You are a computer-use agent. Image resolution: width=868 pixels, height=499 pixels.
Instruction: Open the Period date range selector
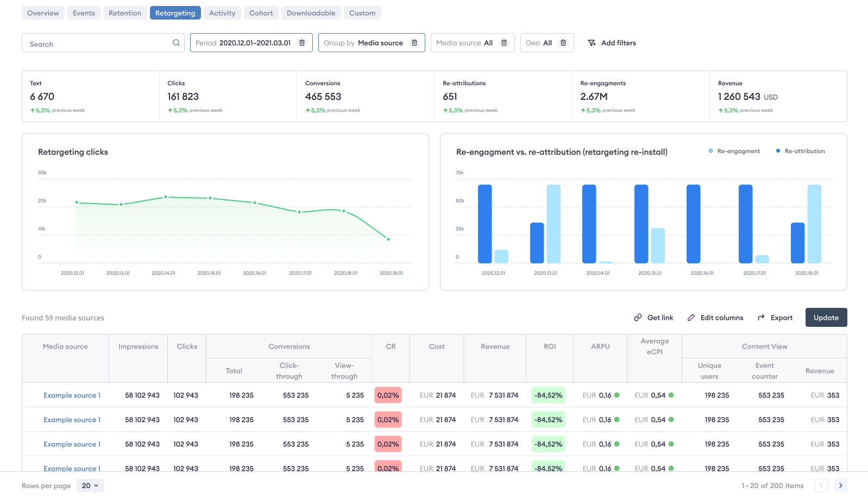(x=244, y=43)
